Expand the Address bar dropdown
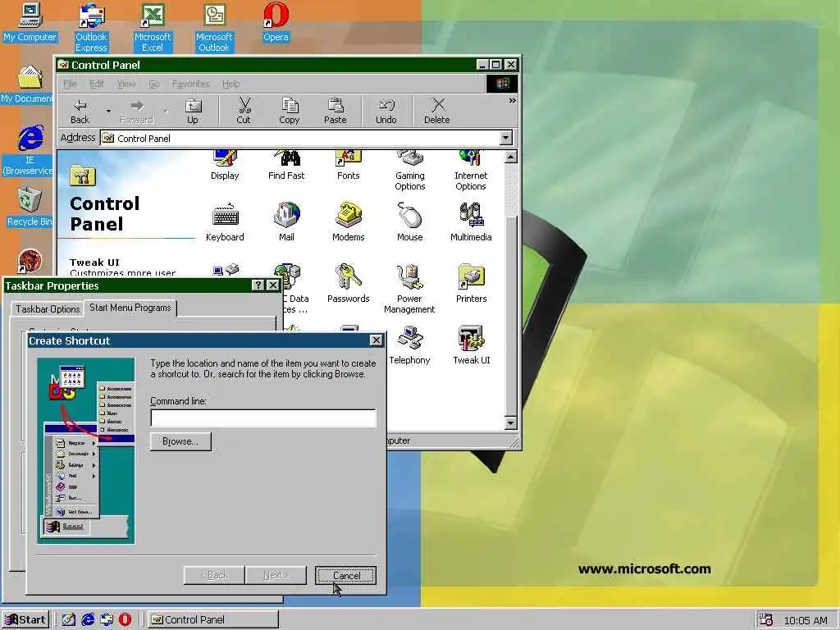This screenshot has width=840, height=630. 505,138
